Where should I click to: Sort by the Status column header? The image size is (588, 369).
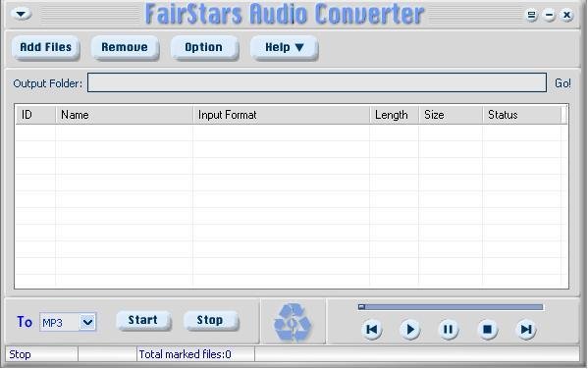(521, 115)
